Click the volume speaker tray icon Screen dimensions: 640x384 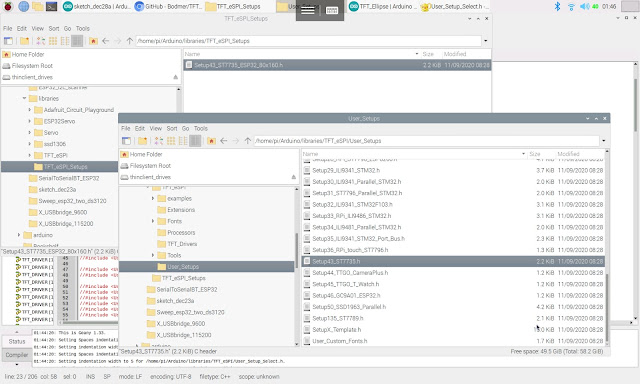pyautogui.click(x=584, y=7)
